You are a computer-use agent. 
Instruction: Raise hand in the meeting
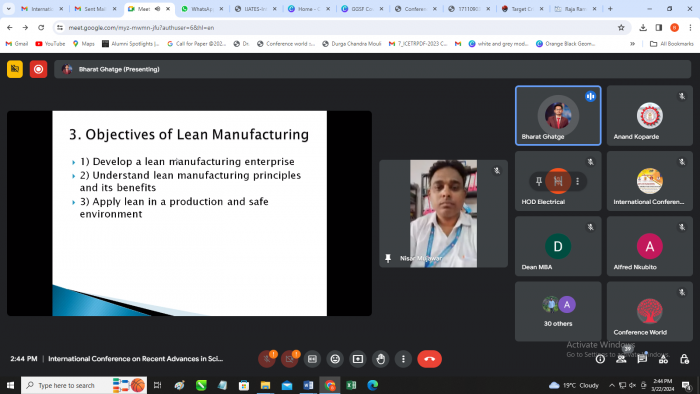pos(380,359)
